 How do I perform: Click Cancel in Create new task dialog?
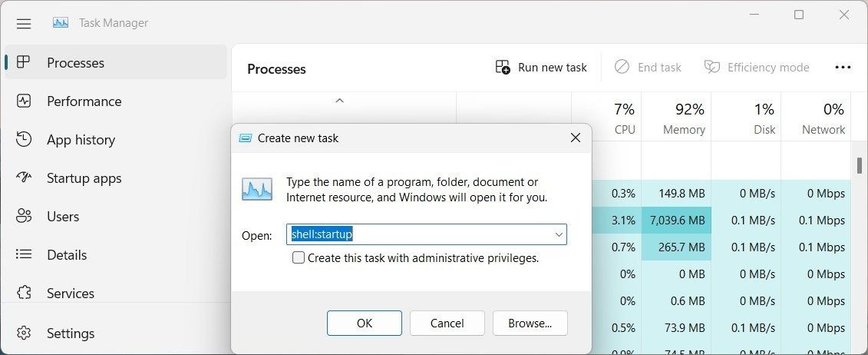447,323
